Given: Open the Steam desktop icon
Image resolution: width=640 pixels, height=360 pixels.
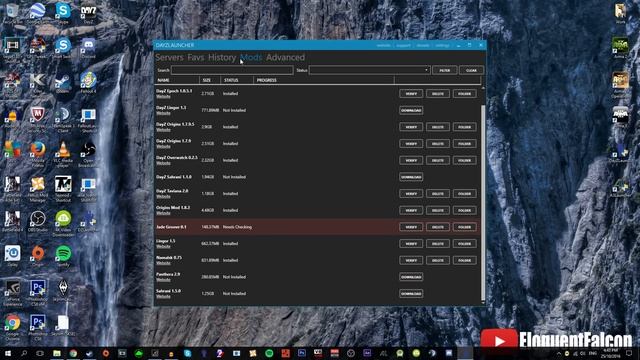Looking at the screenshot, I should (63, 82).
